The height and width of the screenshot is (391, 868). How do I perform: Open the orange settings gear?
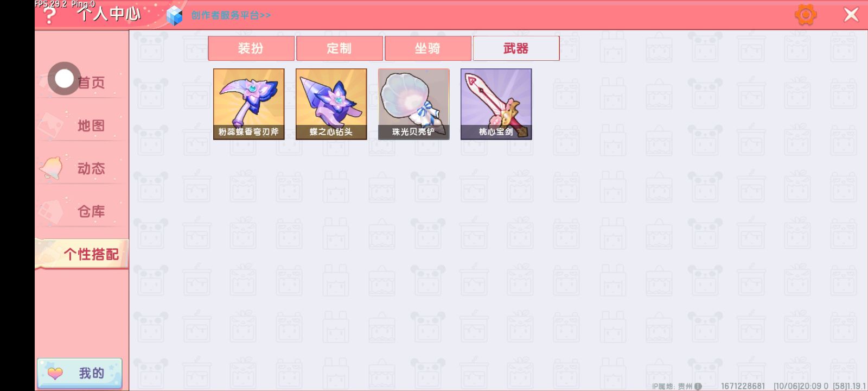[x=806, y=15]
